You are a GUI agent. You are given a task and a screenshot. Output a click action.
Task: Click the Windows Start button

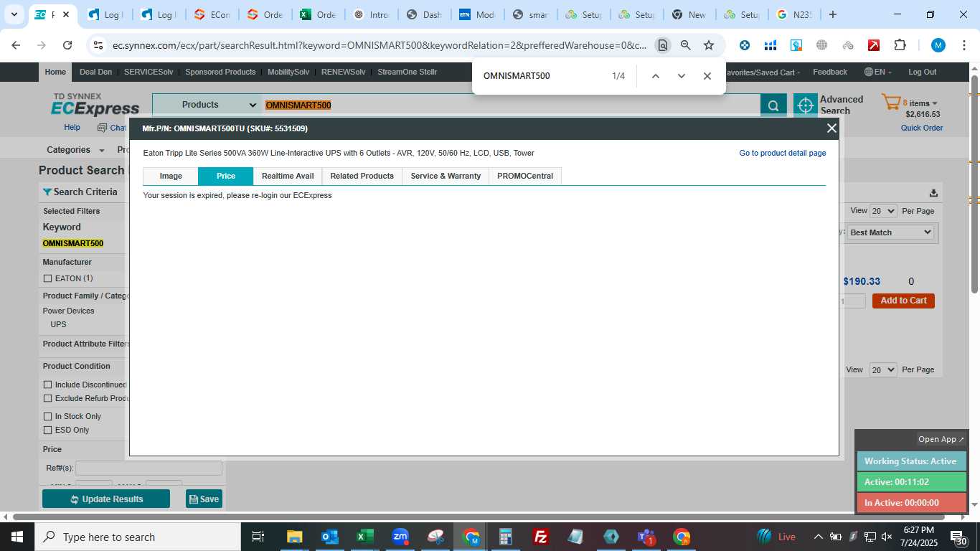pyautogui.click(x=17, y=537)
